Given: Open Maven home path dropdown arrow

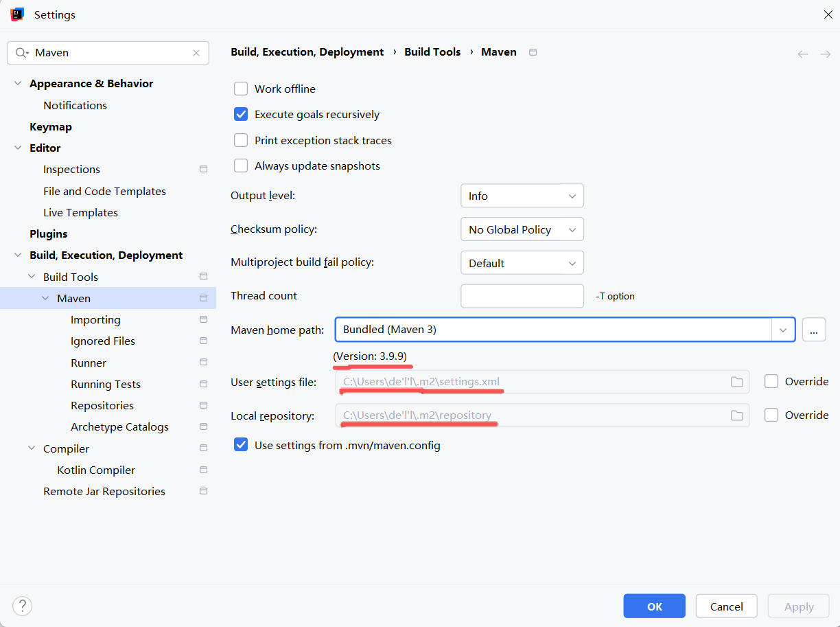Looking at the screenshot, I should 783,330.
